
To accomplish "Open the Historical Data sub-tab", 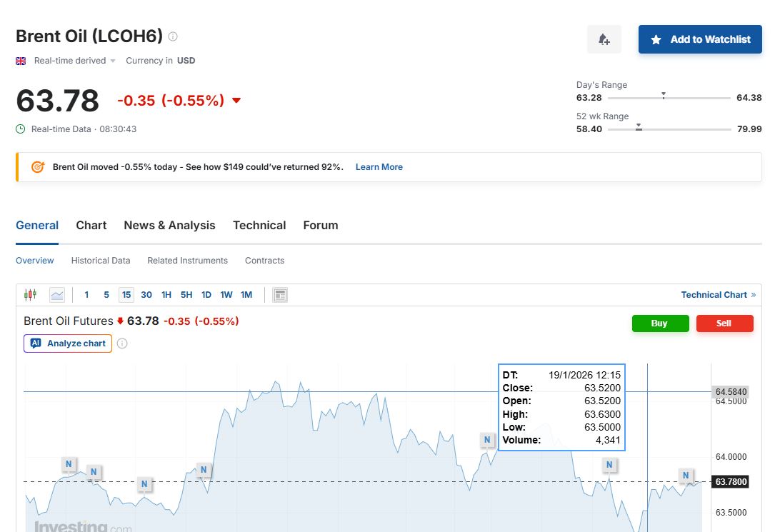I will point(101,261).
